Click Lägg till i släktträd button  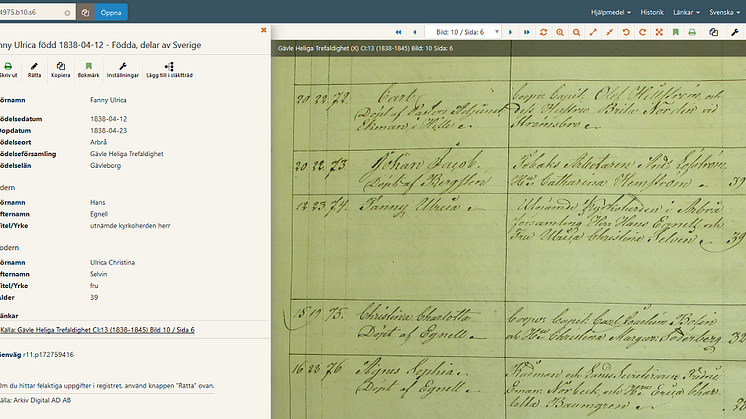pos(169,70)
